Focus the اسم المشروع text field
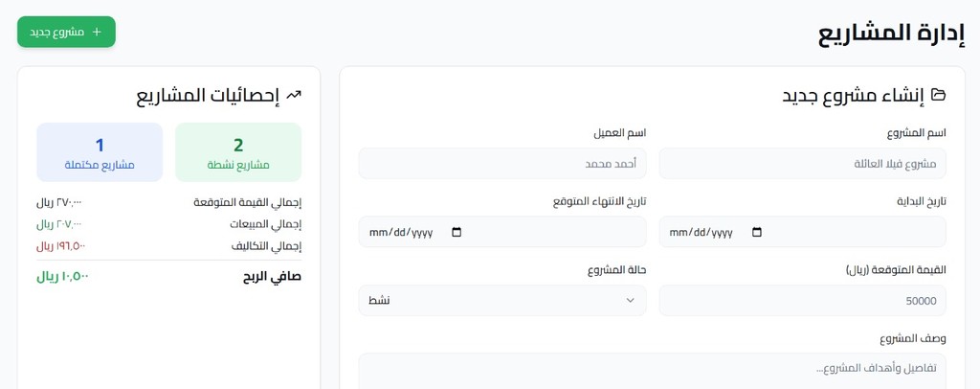Viewport: 980px width, 389px height. click(802, 163)
